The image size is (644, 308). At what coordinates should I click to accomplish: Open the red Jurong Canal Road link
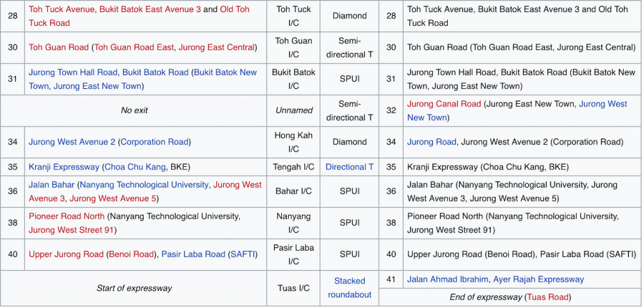click(x=444, y=104)
